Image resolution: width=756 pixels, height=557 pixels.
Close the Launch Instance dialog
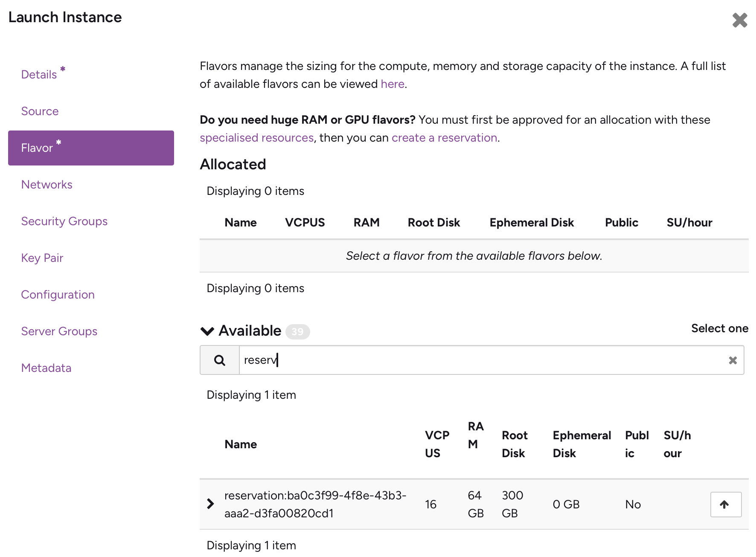(x=739, y=20)
